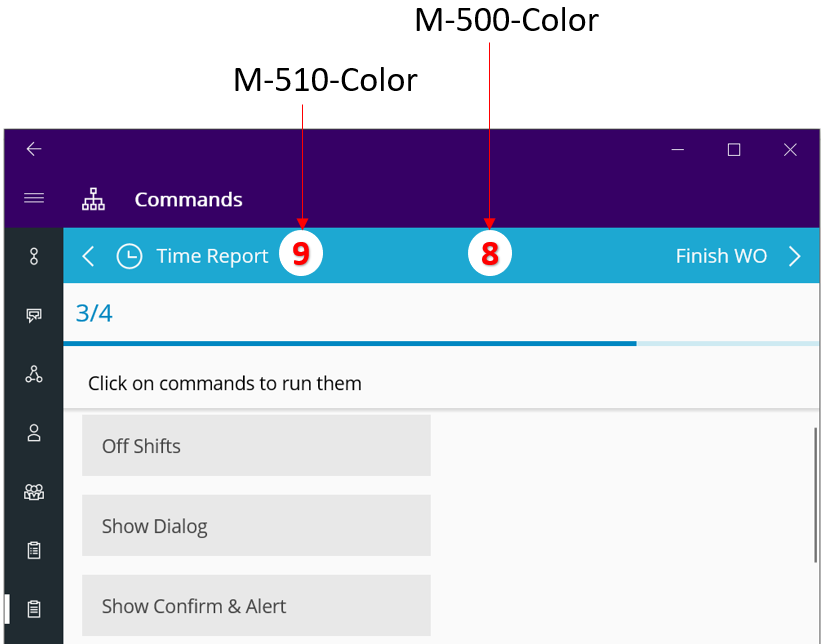
Task: Open the person contact icon in the sidebar
Action: pos(33,433)
